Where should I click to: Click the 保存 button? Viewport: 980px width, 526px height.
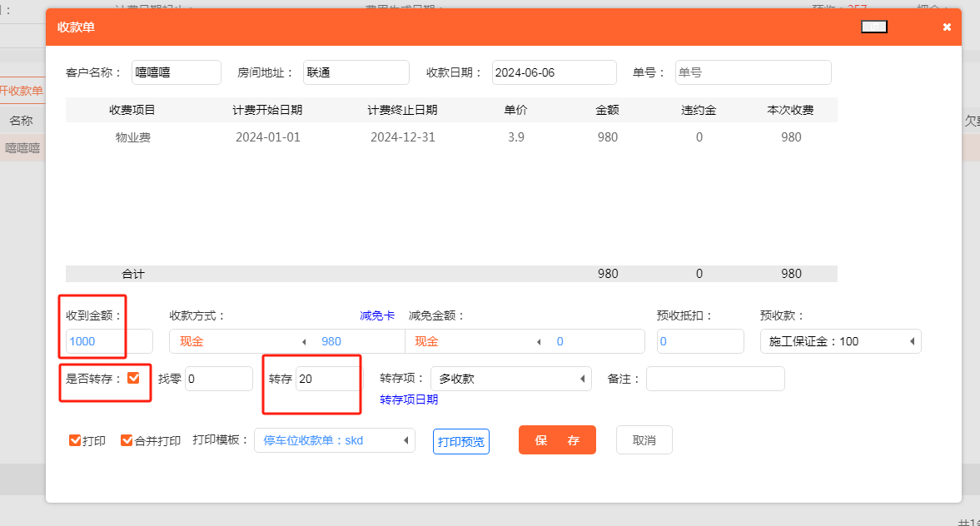pos(557,440)
